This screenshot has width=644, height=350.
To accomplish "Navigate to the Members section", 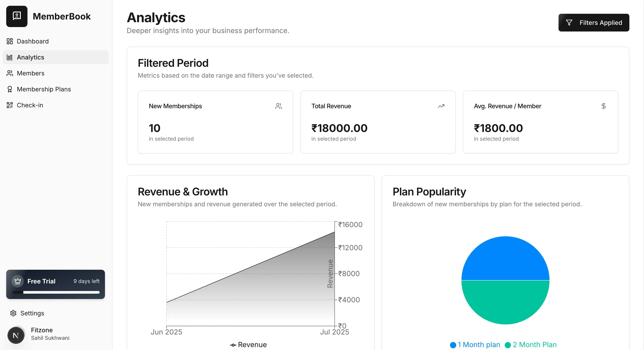I will 31,73.
